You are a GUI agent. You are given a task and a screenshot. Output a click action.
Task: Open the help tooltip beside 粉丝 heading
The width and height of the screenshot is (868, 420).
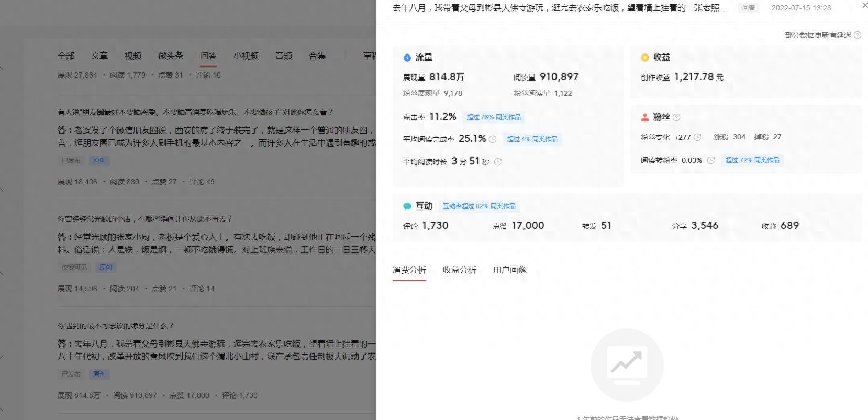pyautogui.click(x=676, y=117)
